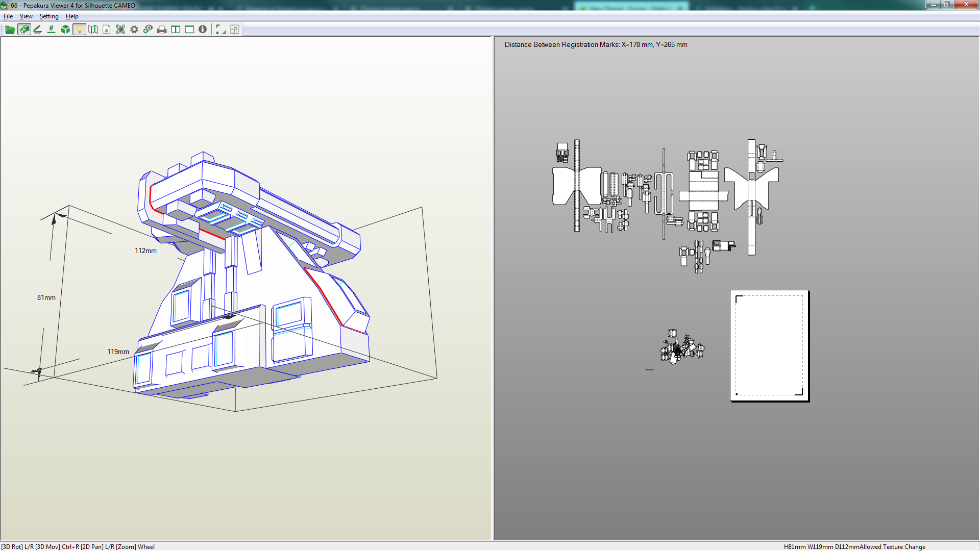Toggle the texture display cube icon

point(24,30)
